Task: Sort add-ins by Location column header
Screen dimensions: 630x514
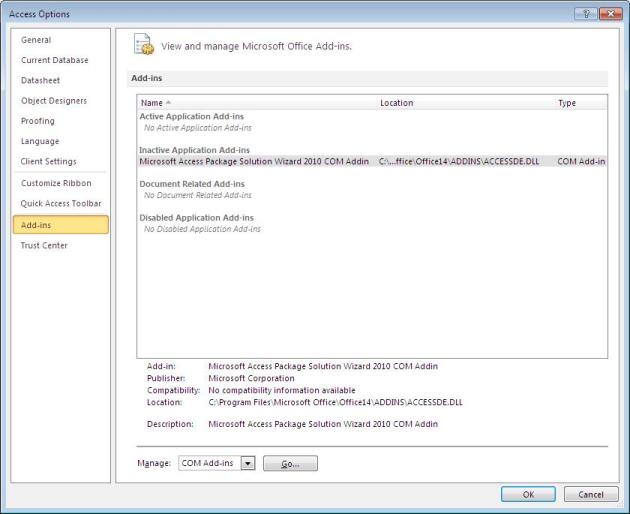Action: click(397, 103)
